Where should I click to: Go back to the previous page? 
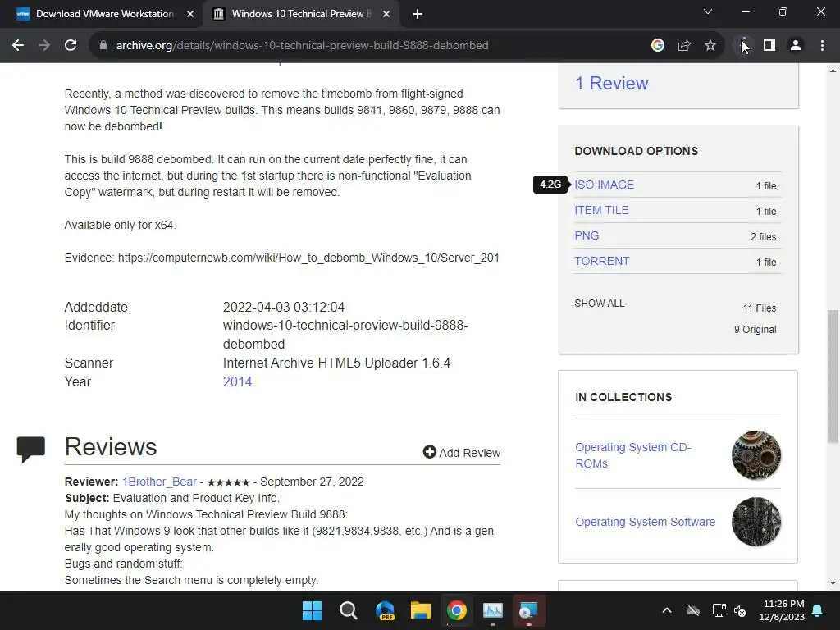pyautogui.click(x=18, y=46)
